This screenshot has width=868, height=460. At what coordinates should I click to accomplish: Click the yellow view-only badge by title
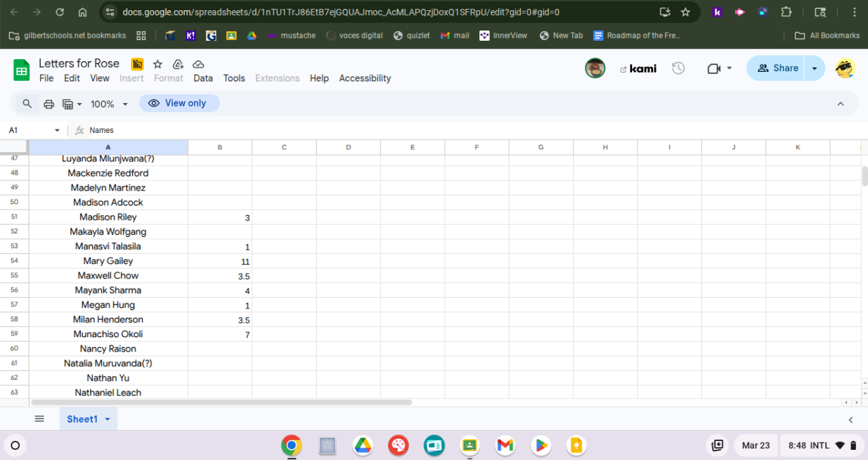click(138, 64)
